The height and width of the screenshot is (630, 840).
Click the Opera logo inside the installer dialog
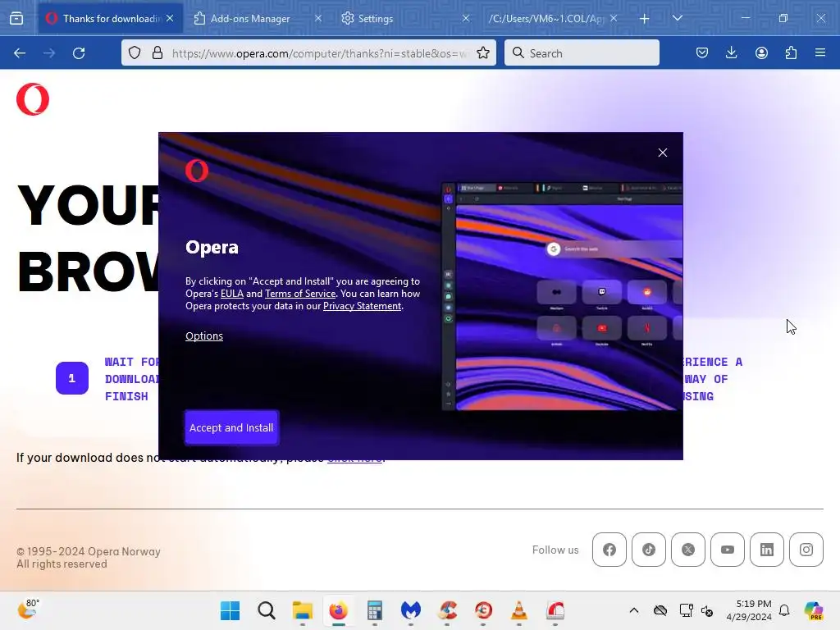(x=197, y=171)
